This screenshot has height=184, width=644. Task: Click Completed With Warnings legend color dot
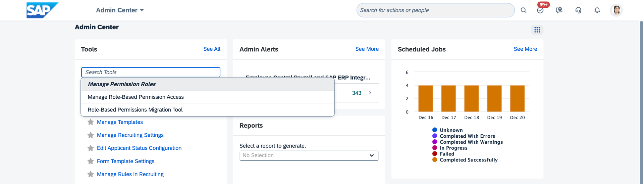[435, 142]
